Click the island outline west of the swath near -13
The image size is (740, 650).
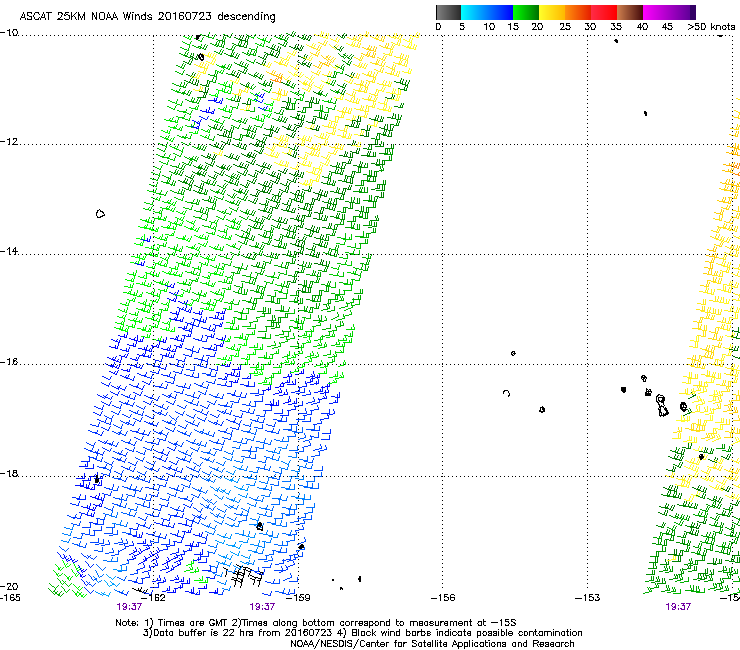(100, 214)
